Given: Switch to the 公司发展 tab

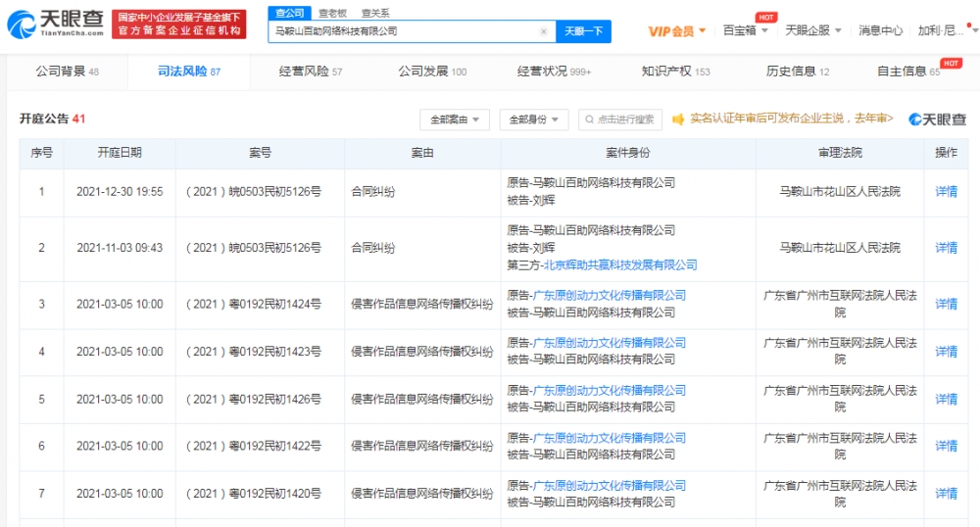Looking at the screenshot, I should pos(432,72).
